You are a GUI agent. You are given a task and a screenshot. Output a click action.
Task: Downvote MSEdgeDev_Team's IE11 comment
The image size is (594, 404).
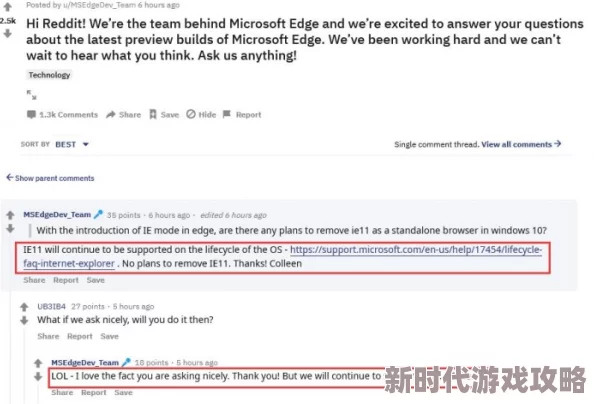(10, 229)
